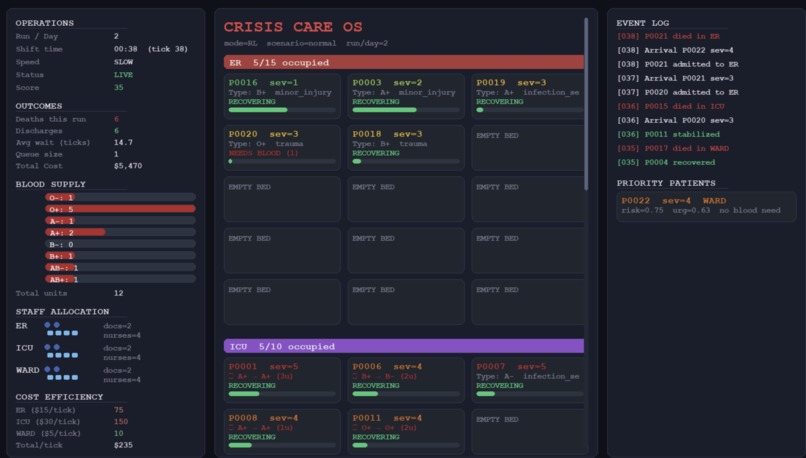Select the empty ER bed beside P0018

pyautogui.click(x=528, y=148)
